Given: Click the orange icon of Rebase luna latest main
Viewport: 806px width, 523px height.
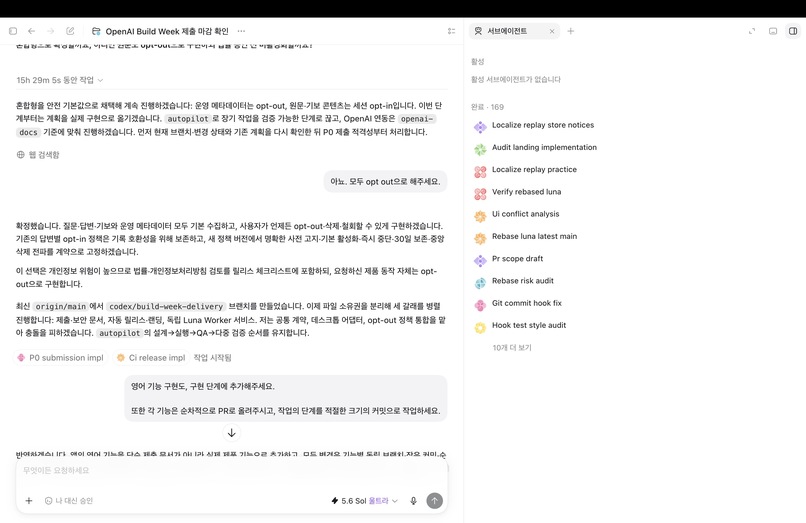Looking at the screenshot, I should [x=480, y=239].
